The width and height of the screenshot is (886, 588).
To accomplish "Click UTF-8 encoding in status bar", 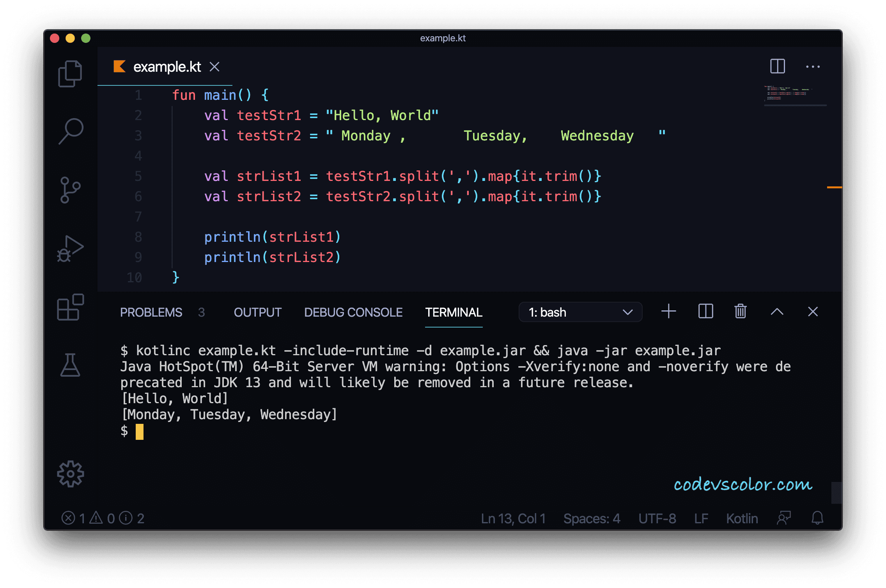I will tap(657, 519).
